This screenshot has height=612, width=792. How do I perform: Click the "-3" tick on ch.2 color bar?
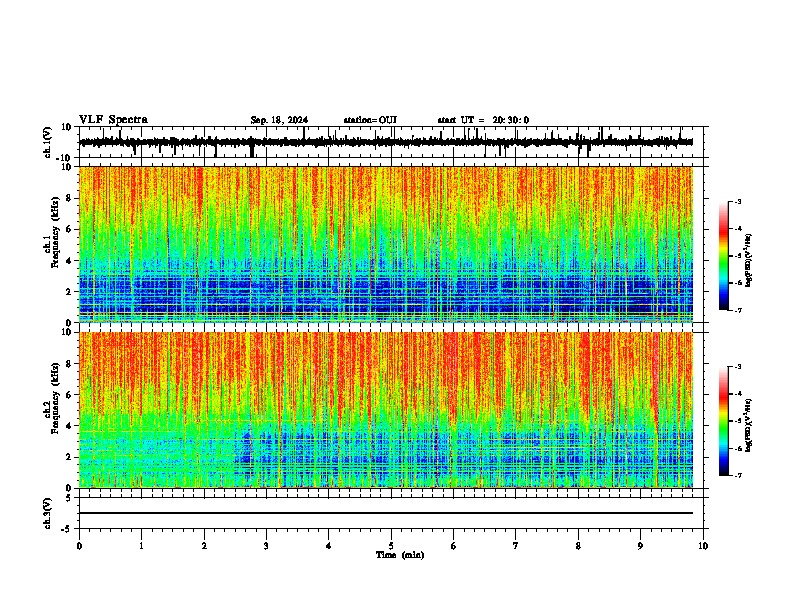(738, 367)
